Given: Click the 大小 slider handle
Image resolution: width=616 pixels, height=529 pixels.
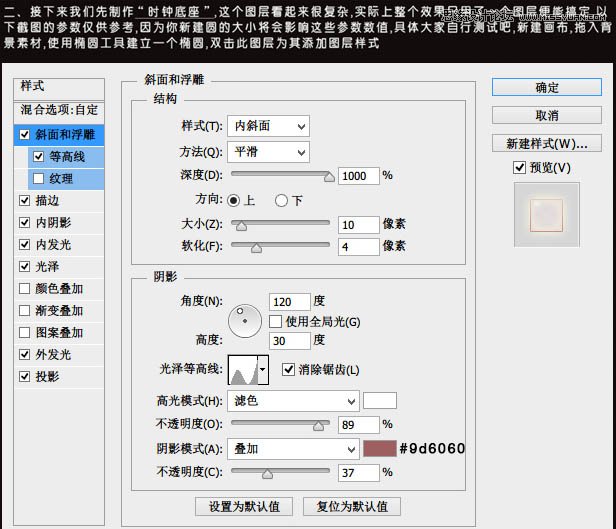Looking at the screenshot, I should (x=241, y=226).
